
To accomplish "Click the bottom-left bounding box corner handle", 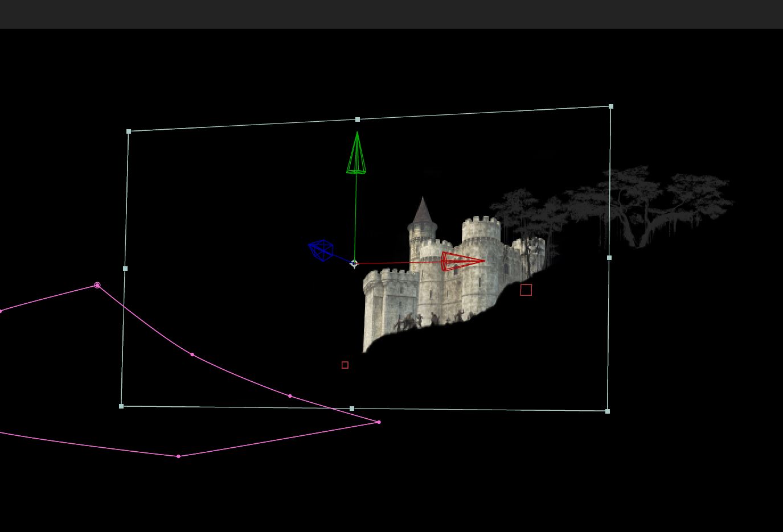I will [x=121, y=406].
